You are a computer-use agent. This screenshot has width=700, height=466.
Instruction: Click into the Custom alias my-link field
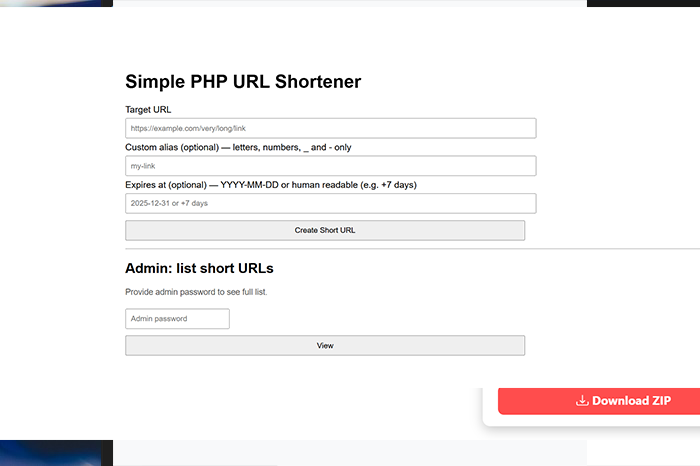pyautogui.click(x=330, y=166)
